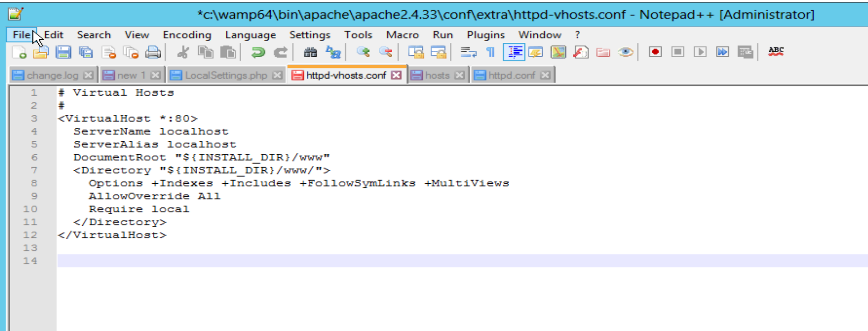Click the ABC spell check icon
This screenshot has height=331, width=868.
pyautogui.click(x=776, y=52)
